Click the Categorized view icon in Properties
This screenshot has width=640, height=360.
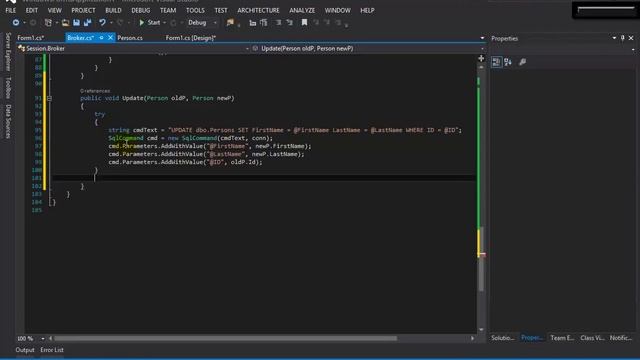(496, 62)
